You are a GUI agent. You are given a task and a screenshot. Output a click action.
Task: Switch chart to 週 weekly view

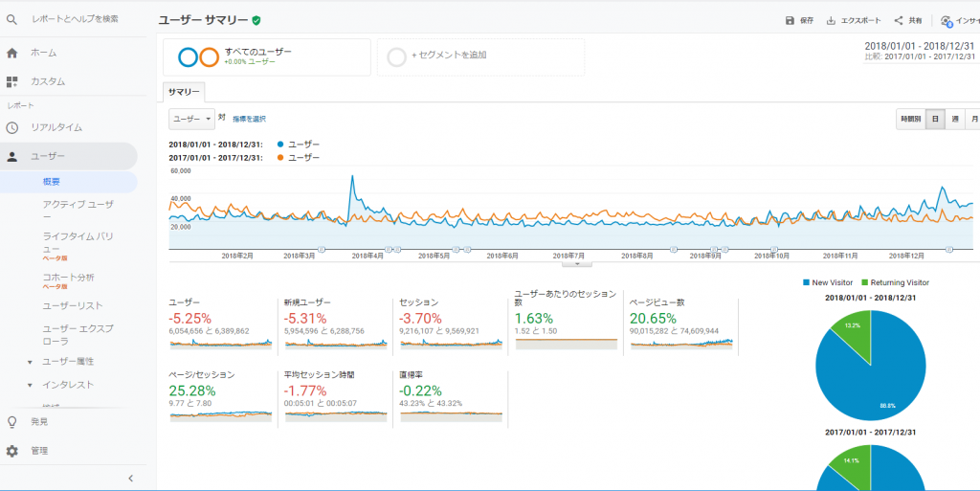coord(955,119)
